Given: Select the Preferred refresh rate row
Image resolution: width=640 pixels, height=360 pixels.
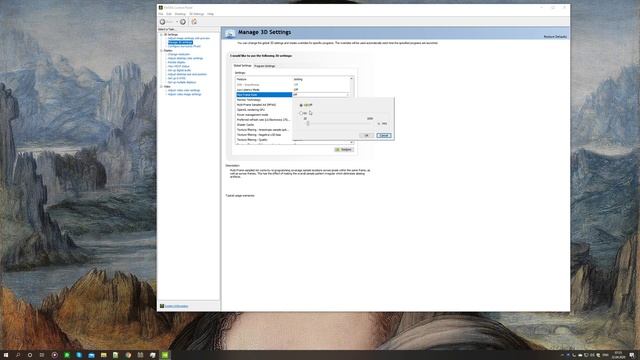Looking at the screenshot, I should [264, 120].
